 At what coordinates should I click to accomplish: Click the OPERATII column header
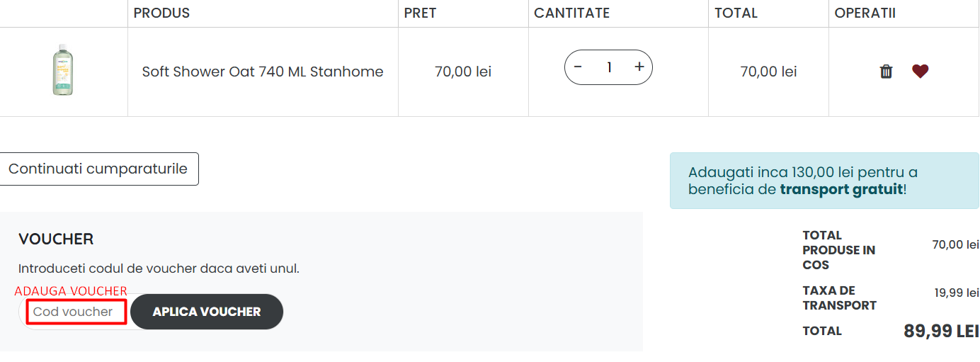coord(865,13)
